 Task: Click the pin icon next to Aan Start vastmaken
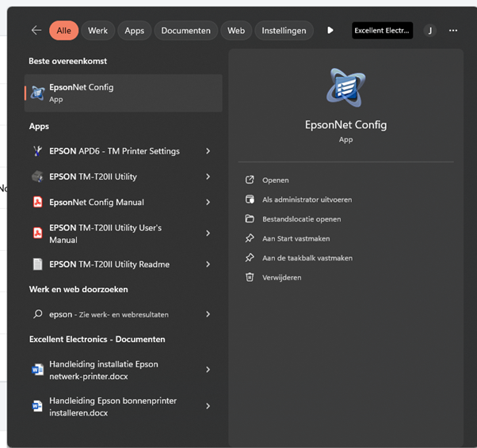coord(250,238)
